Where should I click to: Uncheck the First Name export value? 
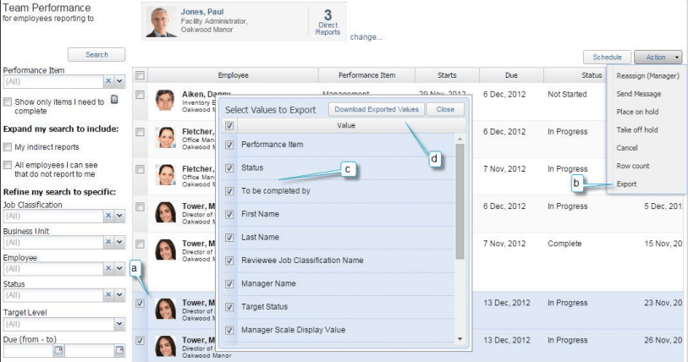coord(229,215)
